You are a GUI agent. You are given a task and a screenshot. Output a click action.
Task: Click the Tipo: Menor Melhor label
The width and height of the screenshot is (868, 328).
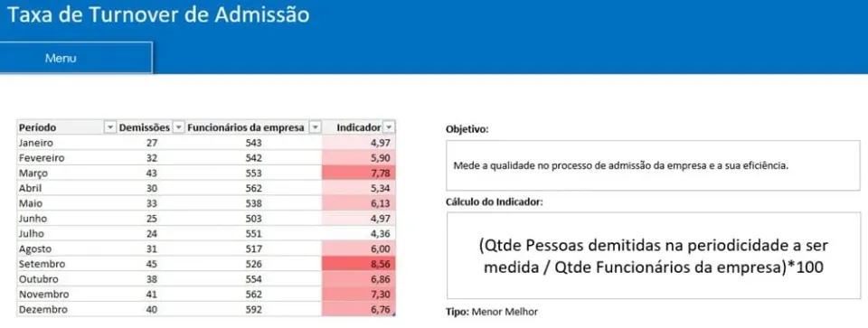tap(492, 312)
